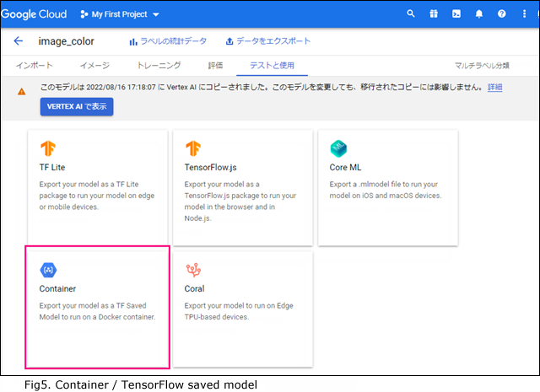540x392 pixels.
Task: Open the 詳細 details link
Action: click(x=495, y=87)
